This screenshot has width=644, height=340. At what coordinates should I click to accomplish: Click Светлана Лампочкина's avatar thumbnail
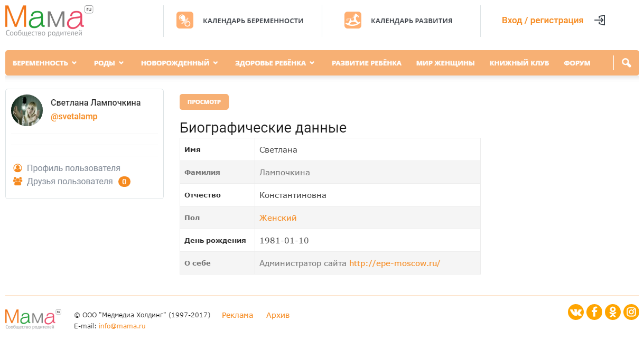click(x=27, y=110)
